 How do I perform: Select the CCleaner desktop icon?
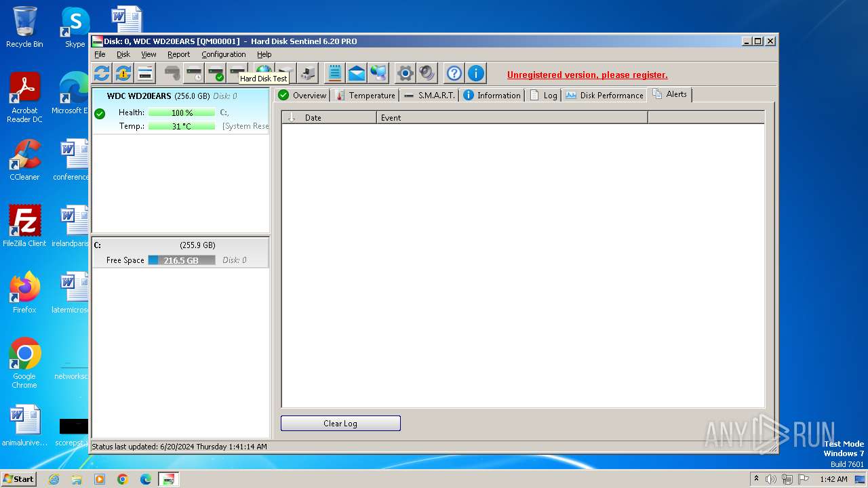pos(24,161)
